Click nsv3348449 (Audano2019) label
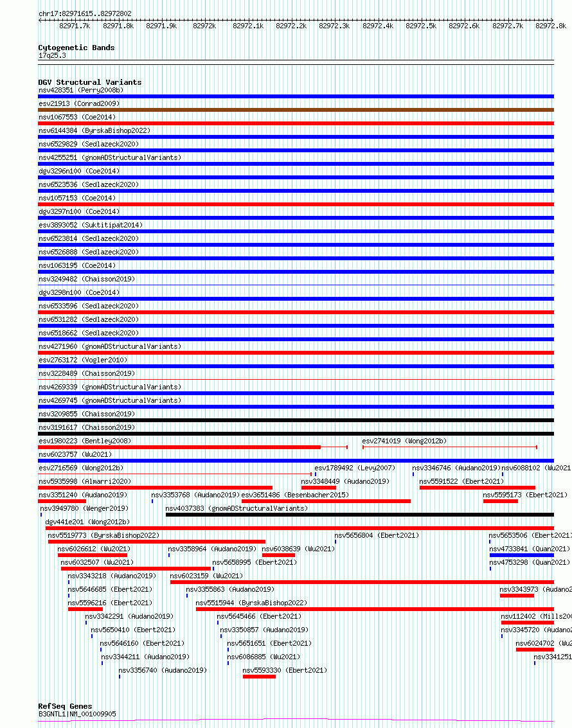The image size is (572, 728). pos(345,481)
